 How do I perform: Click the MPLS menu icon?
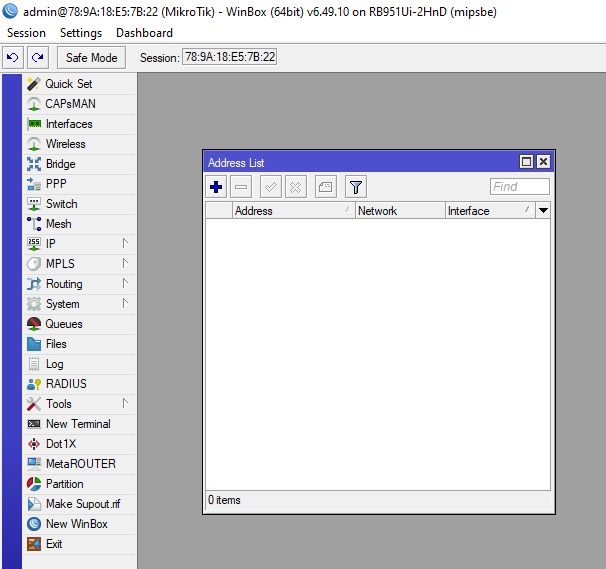click(34, 264)
